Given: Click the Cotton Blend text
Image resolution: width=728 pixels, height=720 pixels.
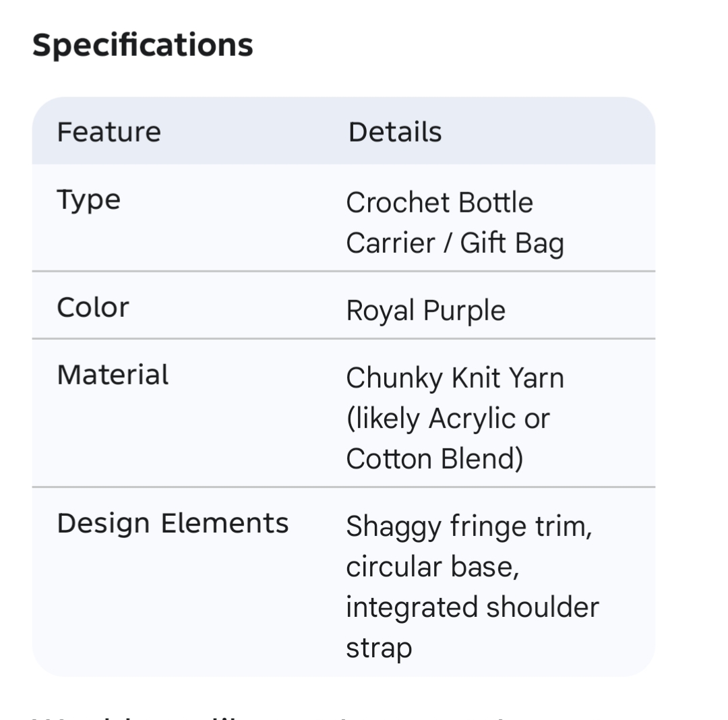Looking at the screenshot, I should pyautogui.click(x=434, y=459).
